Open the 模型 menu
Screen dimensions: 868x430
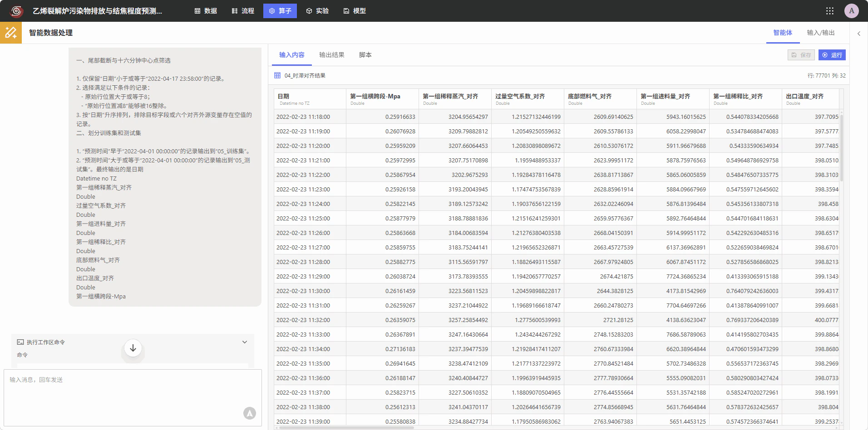pyautogui.click(x=355, y=11)
